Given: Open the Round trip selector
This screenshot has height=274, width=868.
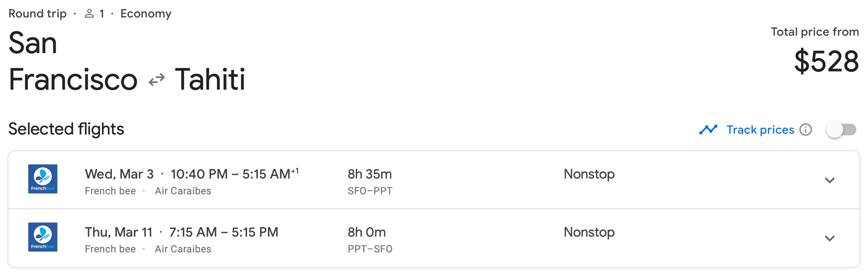Looking at the screenshot, I should 37,13.
